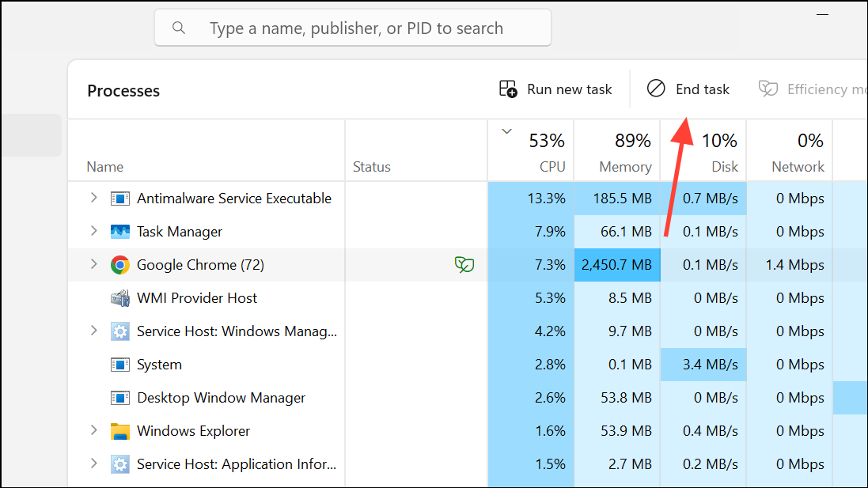Viewport: 868px width, 488px height.
Task: Click the Efficiency mode leaf next to Chrome
Action: point(464,265)
